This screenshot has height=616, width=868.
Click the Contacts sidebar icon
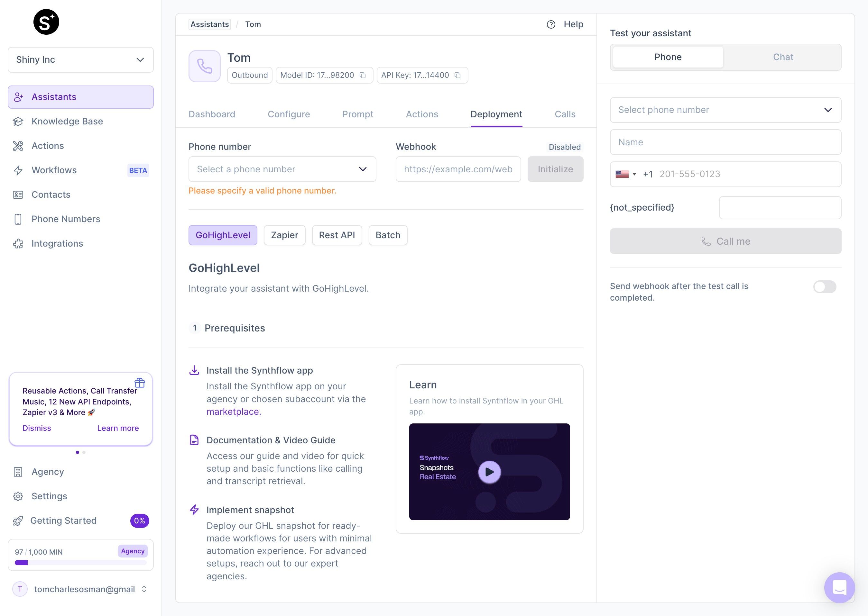tap(19, 195)
